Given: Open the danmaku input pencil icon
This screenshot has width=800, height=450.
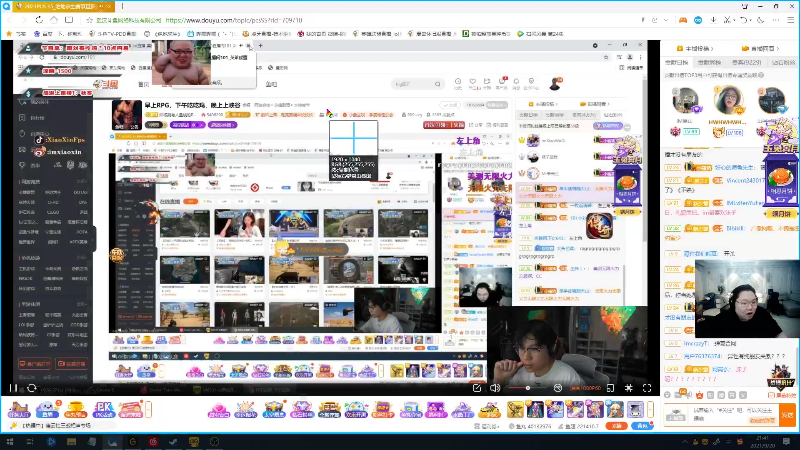Looking at the screenshot, I should 477,388.
